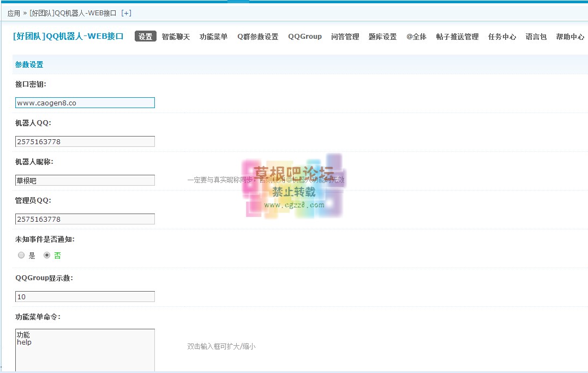The width and height of the screenshot is (588, 373).
Task: Open 问答管理 tab
Action: coord(345,37)
